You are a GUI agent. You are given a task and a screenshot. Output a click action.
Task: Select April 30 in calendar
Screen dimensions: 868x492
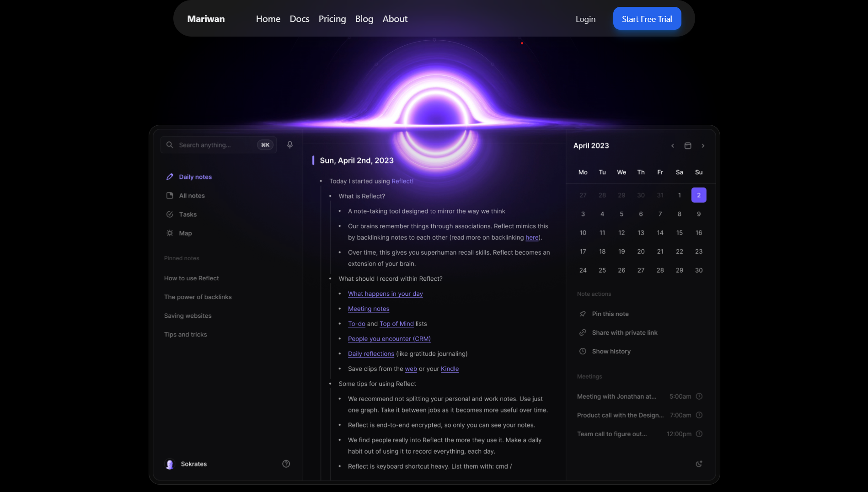click(x=699, y=270)
